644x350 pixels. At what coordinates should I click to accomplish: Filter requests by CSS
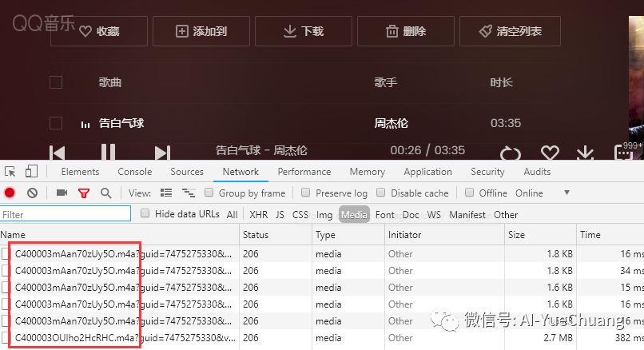click(300, 215)
